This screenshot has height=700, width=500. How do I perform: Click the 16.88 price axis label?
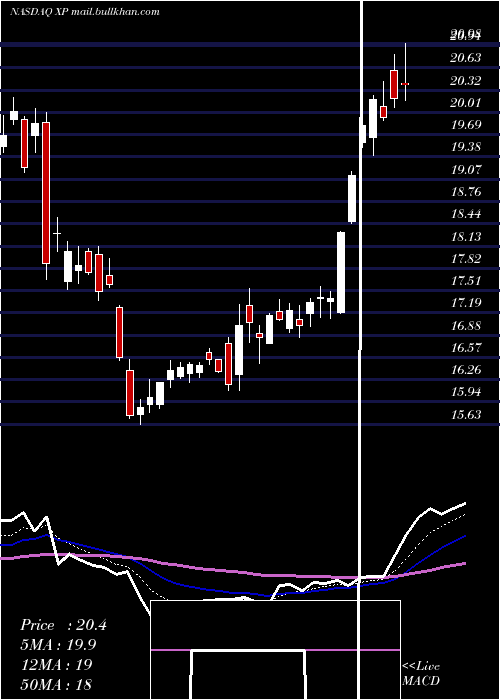tap(466, 325)
